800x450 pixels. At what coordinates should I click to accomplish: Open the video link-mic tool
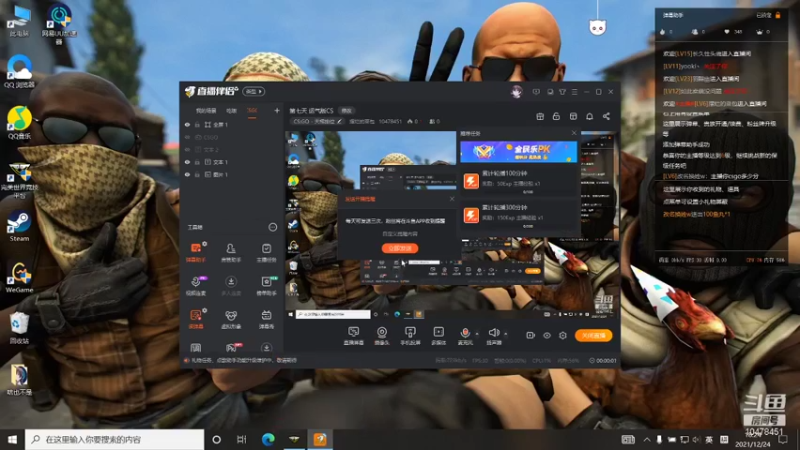(x=196, y=286)
